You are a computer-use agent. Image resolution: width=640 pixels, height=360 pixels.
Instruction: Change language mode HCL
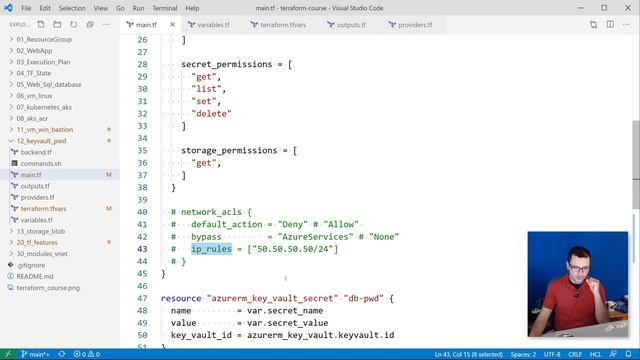coord(596,354)
